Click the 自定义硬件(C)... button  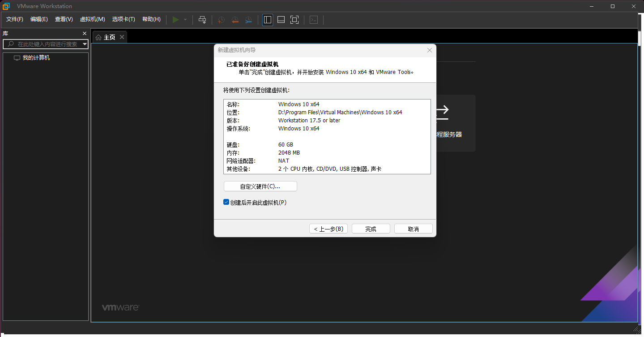(260, 186)
